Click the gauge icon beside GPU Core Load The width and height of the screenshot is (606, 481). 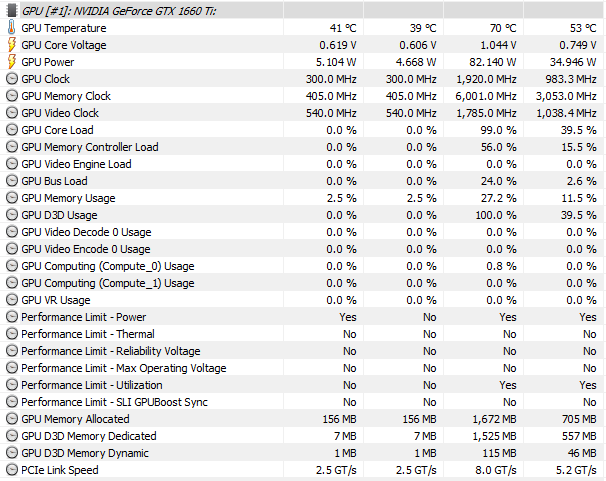tap(12, 130)
